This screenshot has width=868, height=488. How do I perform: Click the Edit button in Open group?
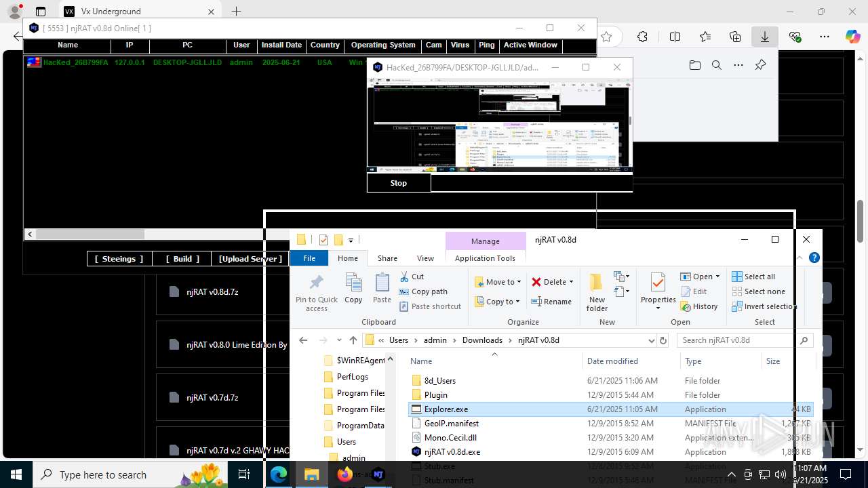[x=693, y=291]
